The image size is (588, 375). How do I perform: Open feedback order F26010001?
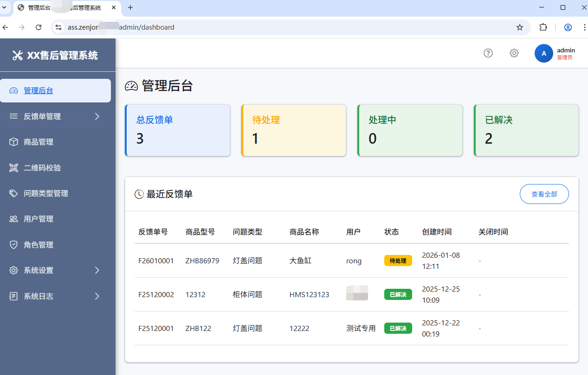(156, 261)
